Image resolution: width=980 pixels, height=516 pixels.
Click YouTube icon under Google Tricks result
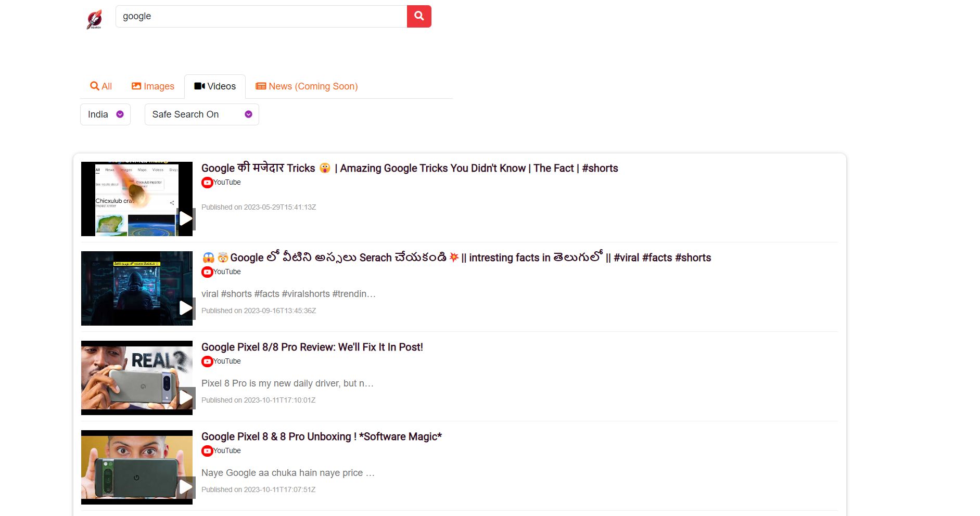pos(207,183)
